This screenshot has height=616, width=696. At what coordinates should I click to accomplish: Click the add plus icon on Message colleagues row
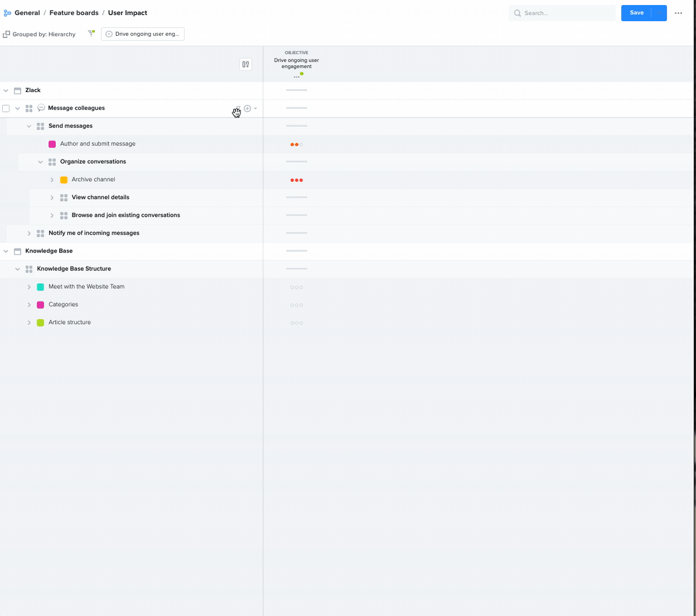tap(247, 108)
